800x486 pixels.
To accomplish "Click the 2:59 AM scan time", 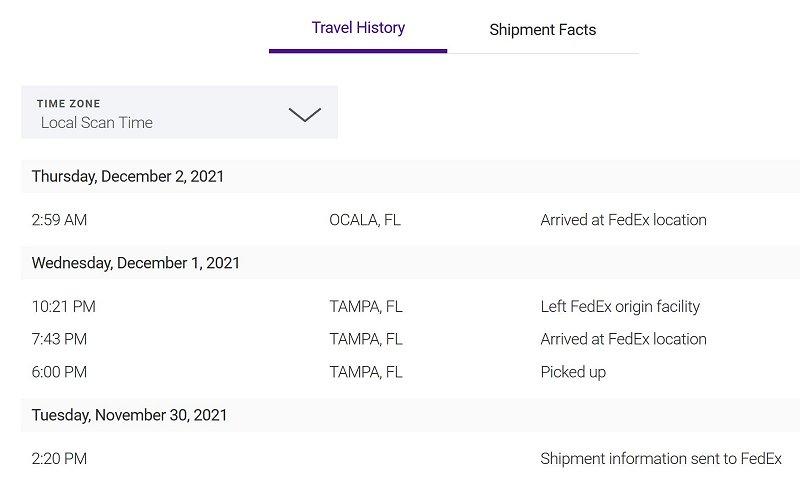I will pyautogui.click(x=59, y=220).
